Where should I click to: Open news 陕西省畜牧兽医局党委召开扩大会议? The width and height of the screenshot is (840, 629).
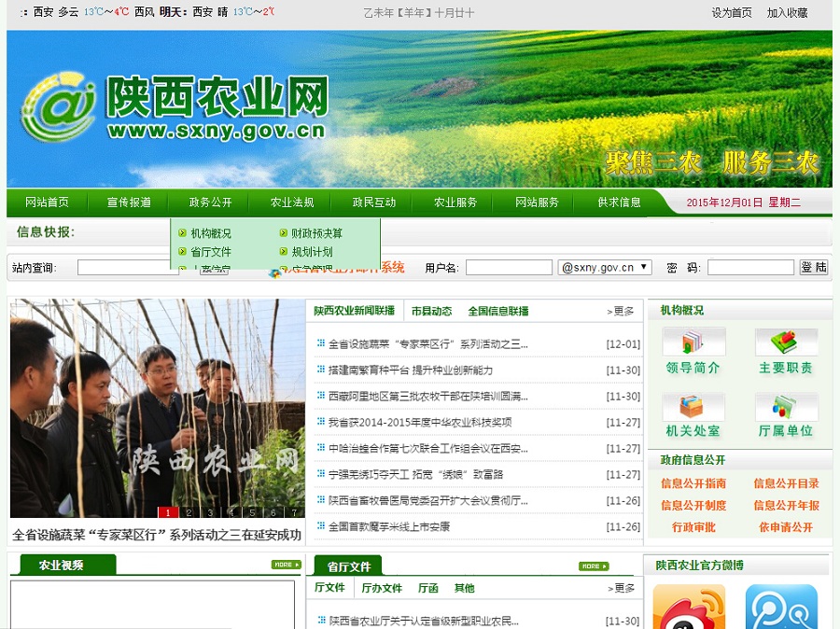(x=428, y=500)
